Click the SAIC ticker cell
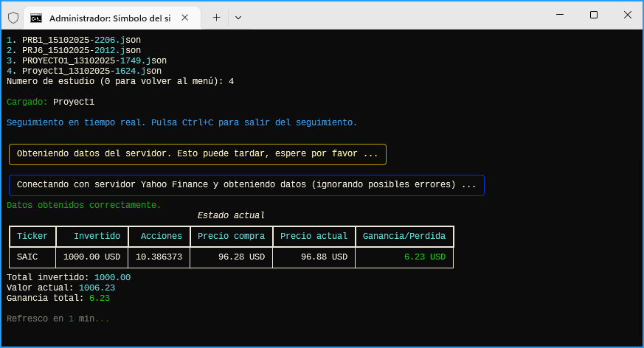Screen dimensions: 644x348 tap(27, 257)
